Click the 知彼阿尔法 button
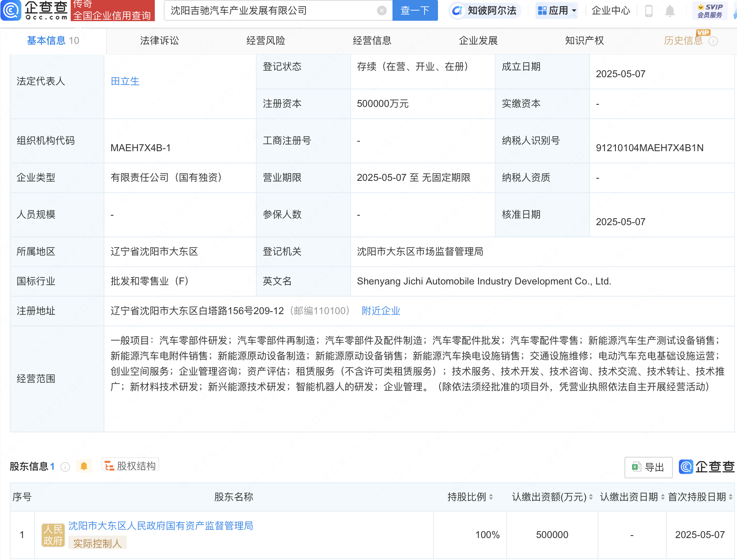The width and height of the screenshot is (737, 560). coord(485,11)
